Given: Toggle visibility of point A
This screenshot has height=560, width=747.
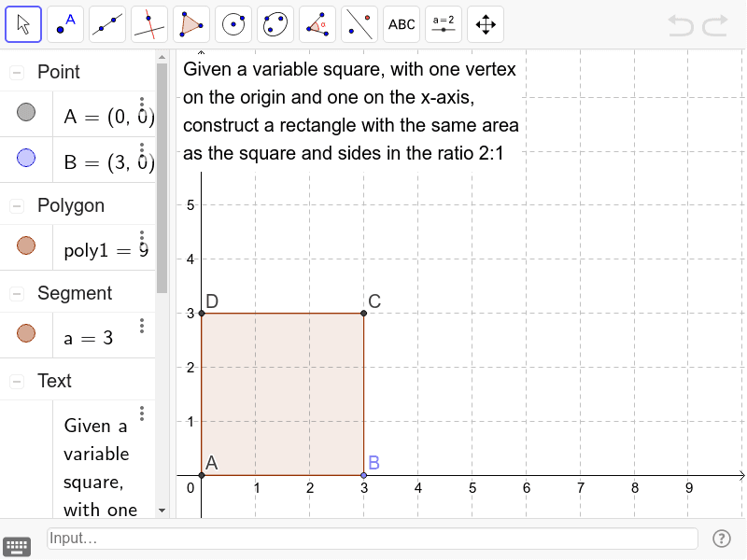Looking at the screenshot, I should point(26,112).
